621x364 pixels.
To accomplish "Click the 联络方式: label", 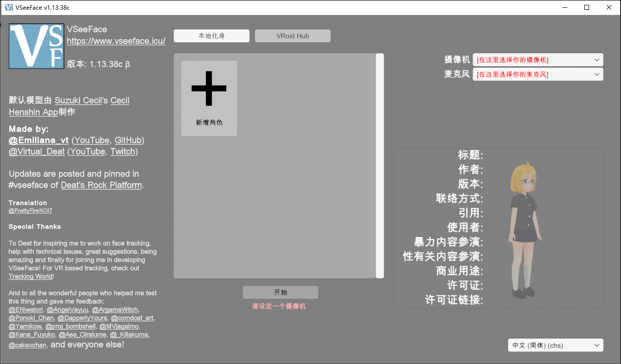I will [x=460, y=198].
